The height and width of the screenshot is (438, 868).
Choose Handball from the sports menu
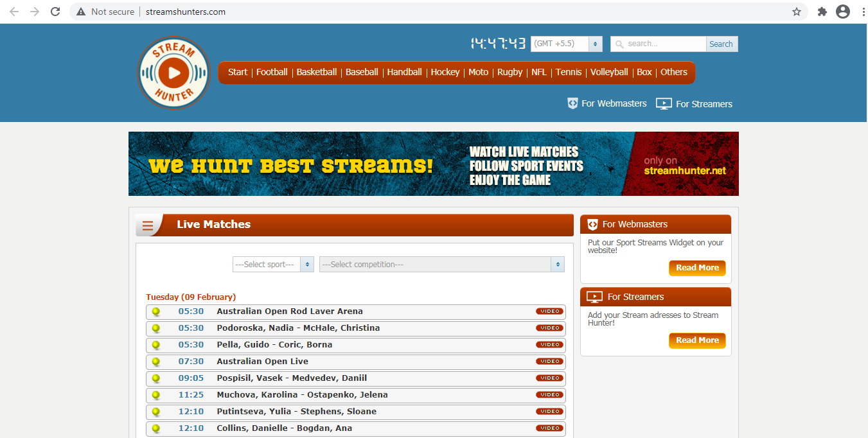pos(405,72)
